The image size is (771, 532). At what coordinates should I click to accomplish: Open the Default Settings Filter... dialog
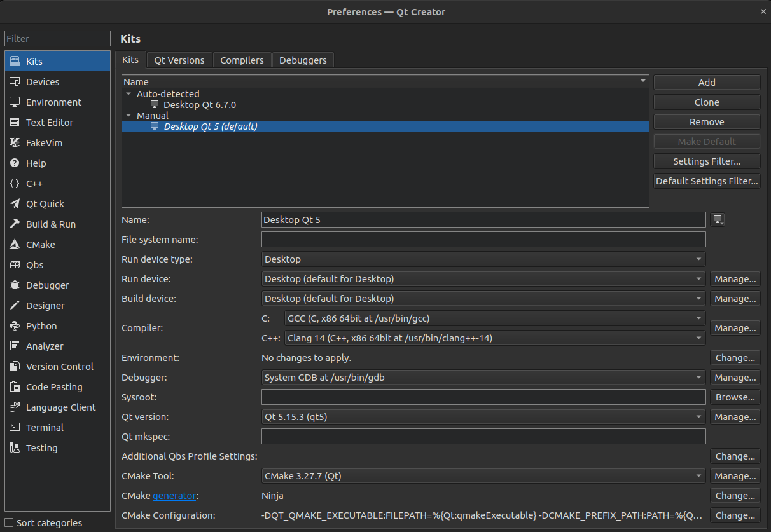707,181
